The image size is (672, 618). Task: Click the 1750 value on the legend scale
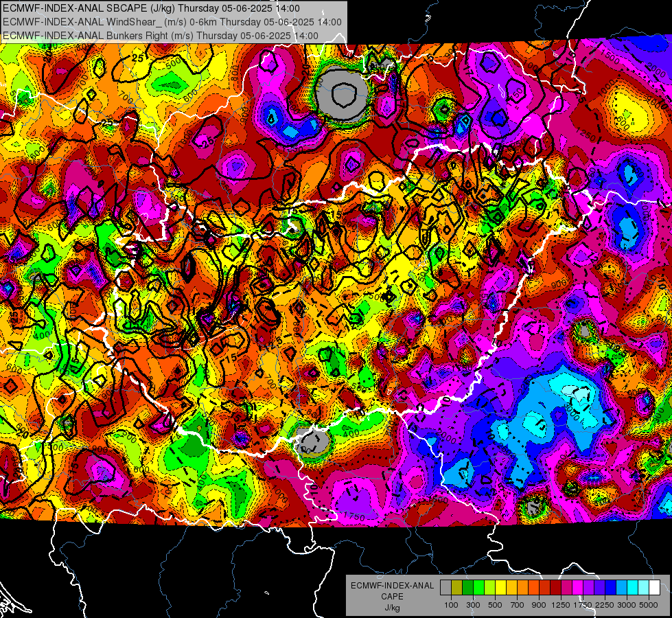pyautogui.click(x=583, y=605)
